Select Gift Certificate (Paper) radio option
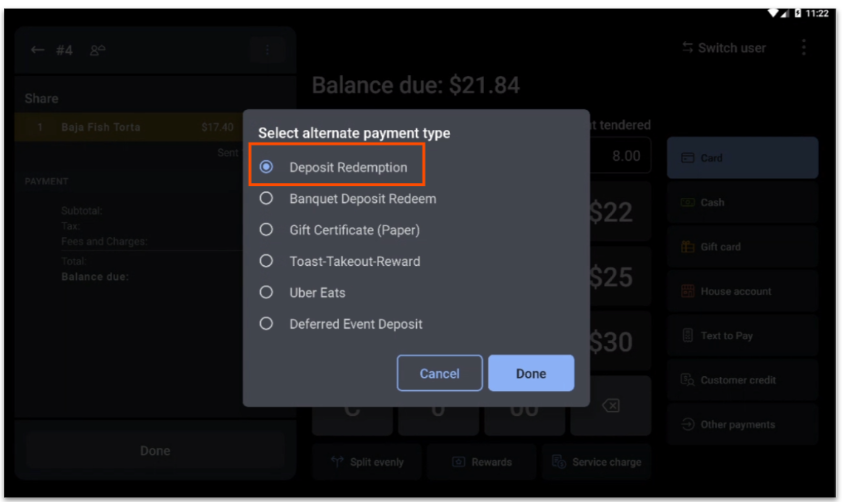Screen dimensions: 842x502 point(266,230)
